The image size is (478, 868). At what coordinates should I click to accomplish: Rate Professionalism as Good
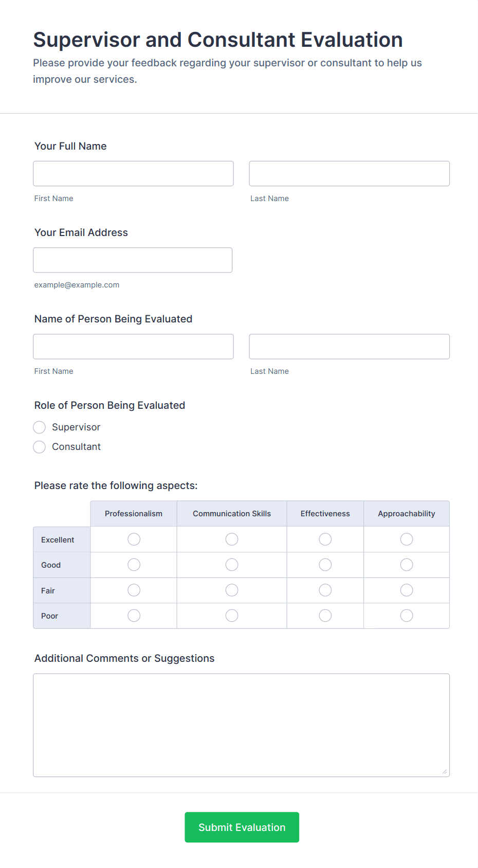point(133,564)
